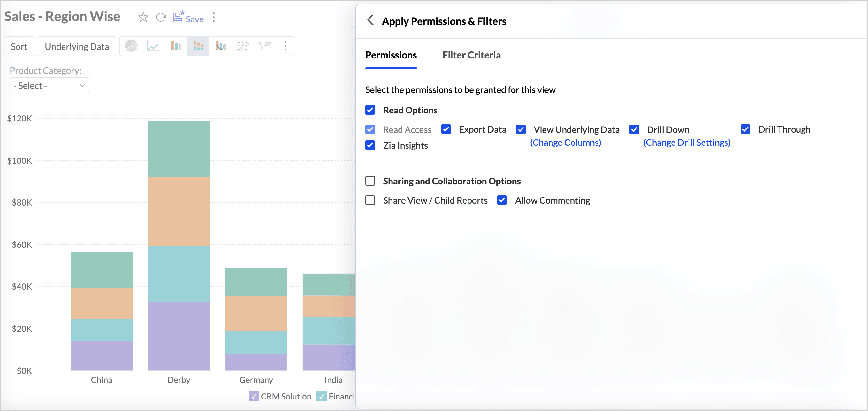This screenshot has height=411, width=868.
Task: Uncheck the Drill Through permission
Action: tap(745, 129)
